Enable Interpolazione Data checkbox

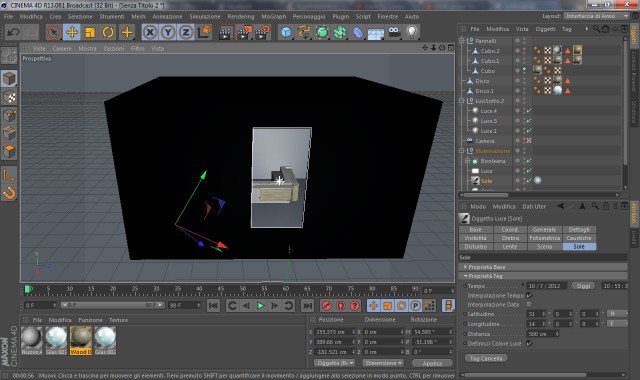[x=529, y=304]
